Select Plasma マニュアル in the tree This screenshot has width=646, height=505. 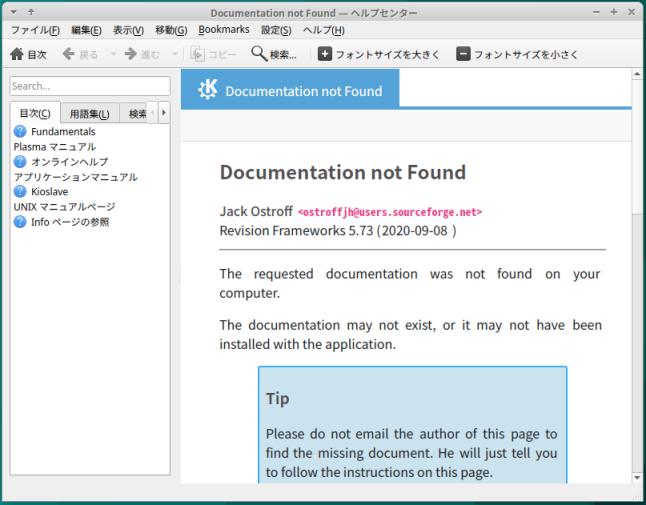pyautogui.click(x=55, y=147)
